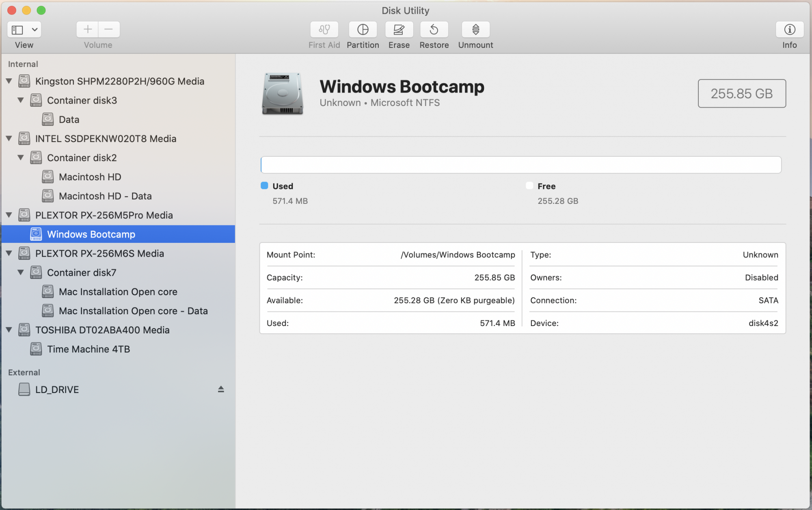Click the Available 255.28 GB purgeable value
The height and width of the screenshot is (510, 812).
point(454,300)
